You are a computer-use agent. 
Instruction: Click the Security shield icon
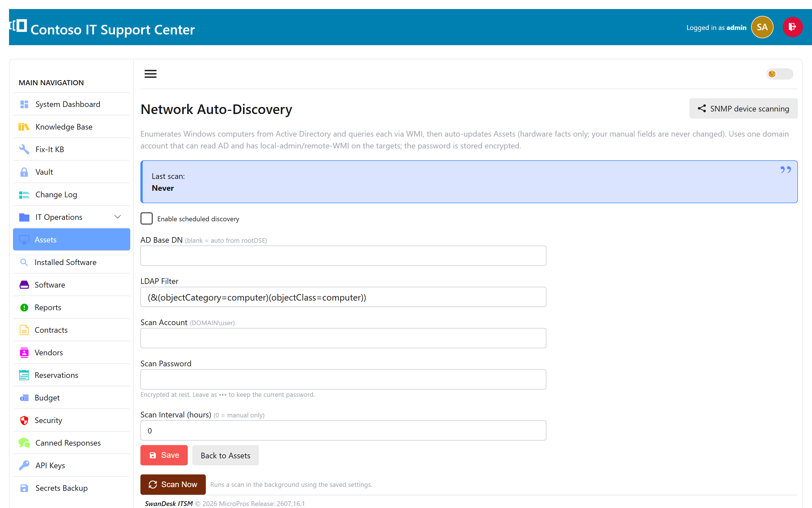(x=24, y=420)
